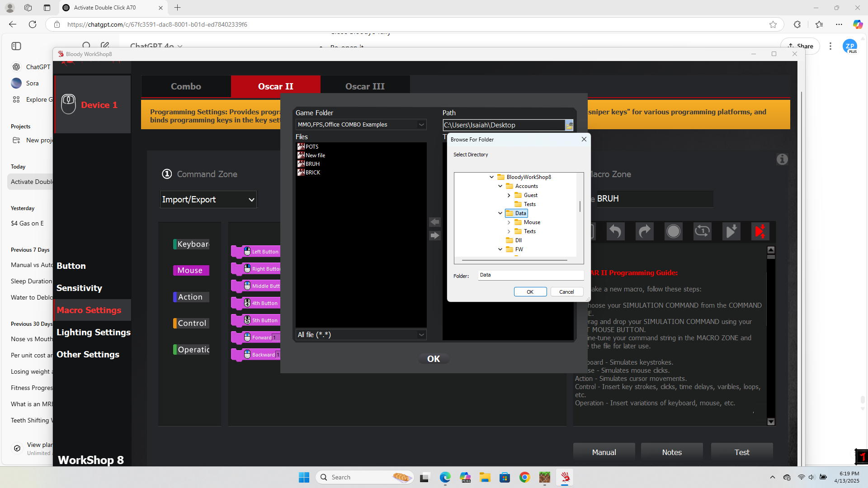This screenshot has height=488, width=868.
Task: Collapse the Accounts folder in tree
Action: (500, 186)
